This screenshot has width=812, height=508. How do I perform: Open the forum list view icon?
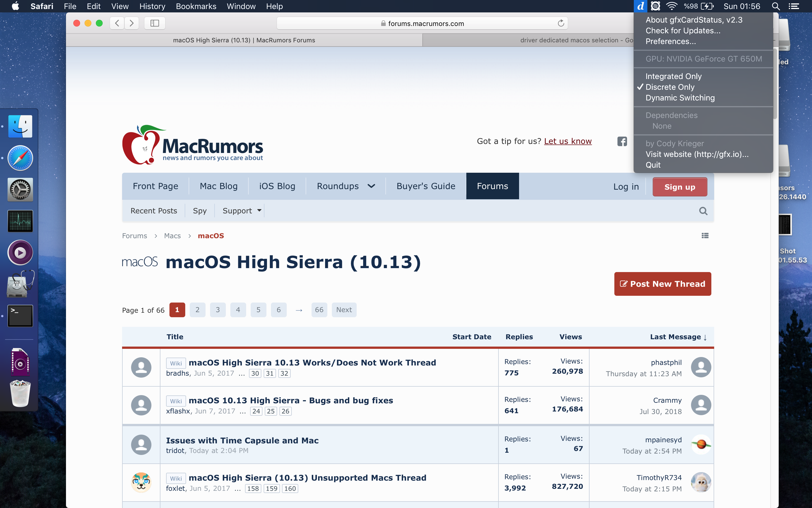[x=705, y=236]
